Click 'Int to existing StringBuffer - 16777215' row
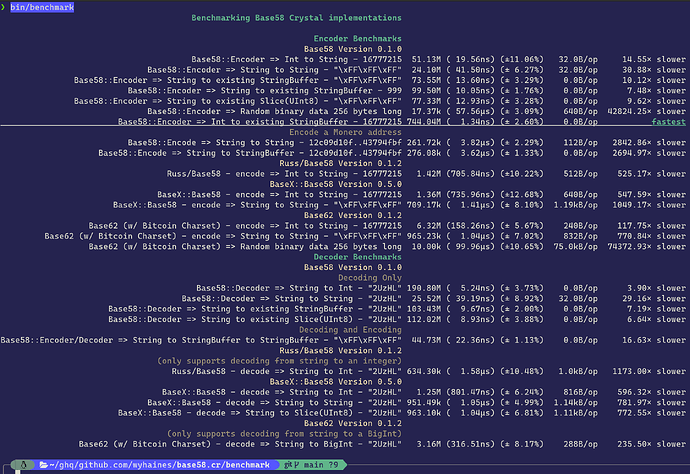The height and width of the screenshot is (474, 690). pyautogui.click(x=402, y=122)
